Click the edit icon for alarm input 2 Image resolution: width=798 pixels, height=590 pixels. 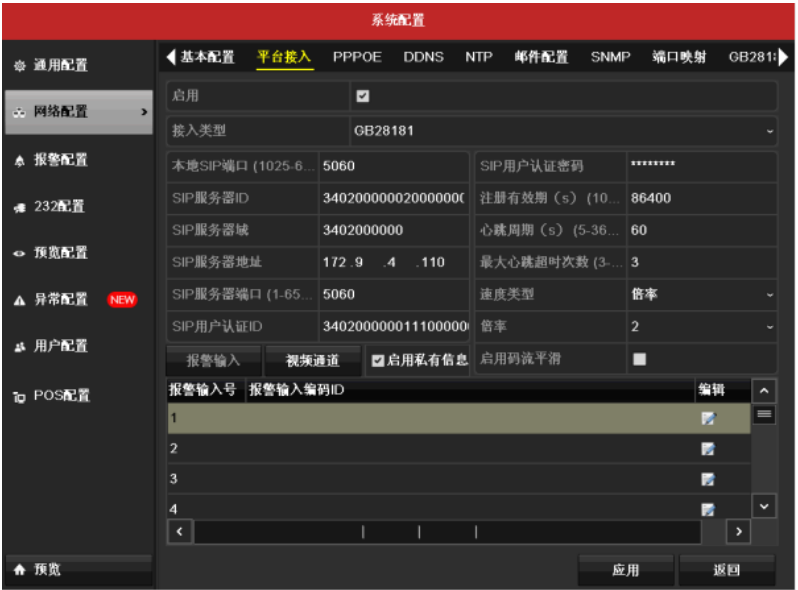(x=708, y=449)
